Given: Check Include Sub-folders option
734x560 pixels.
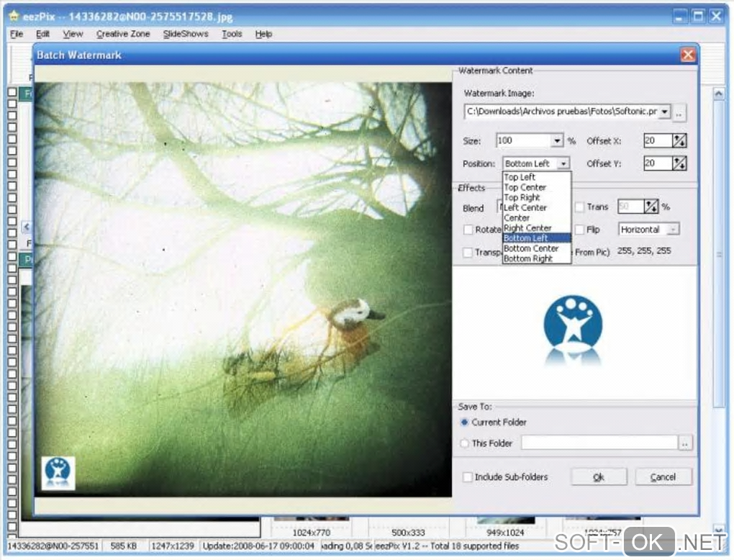Looking at the screenshot, I should point(467,477).
